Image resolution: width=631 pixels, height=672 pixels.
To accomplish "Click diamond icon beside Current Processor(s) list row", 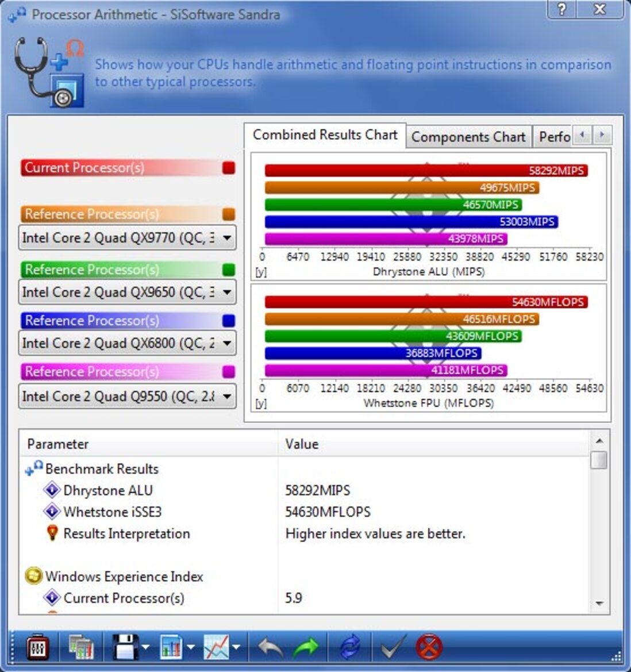I will point(52,597).
